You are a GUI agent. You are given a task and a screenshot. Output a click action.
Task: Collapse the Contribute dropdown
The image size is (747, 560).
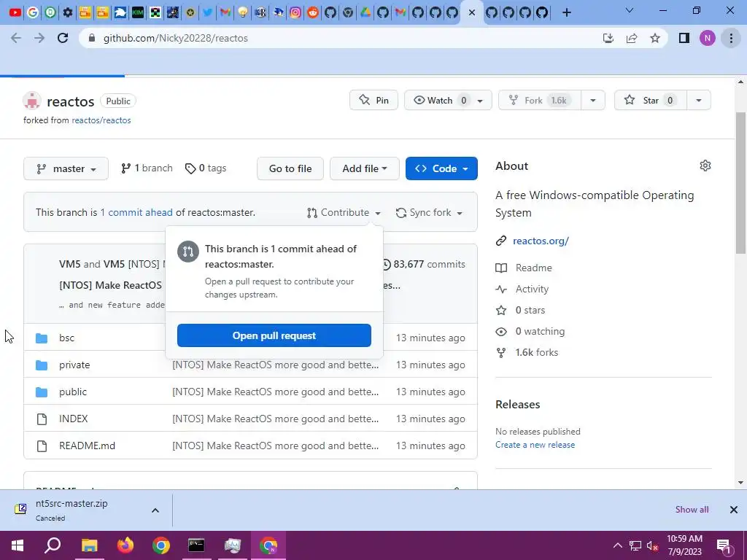[344, 212]
